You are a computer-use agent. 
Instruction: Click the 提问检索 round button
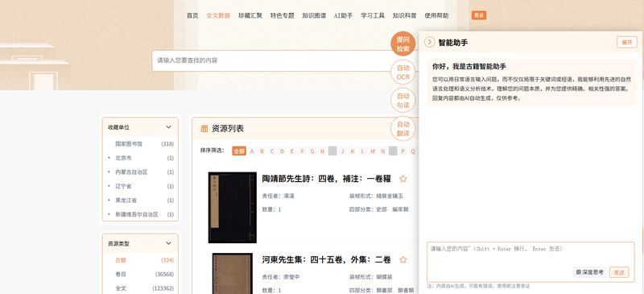coord(403,44)
